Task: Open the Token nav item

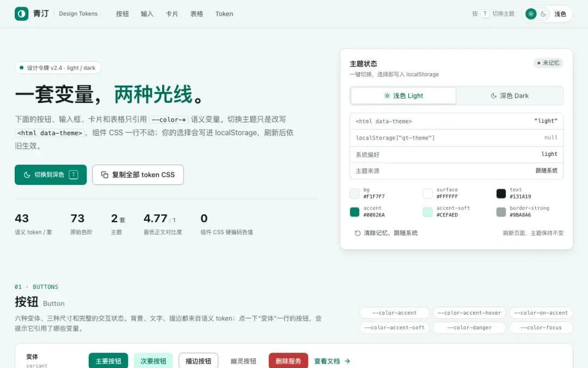Action: pos(224,14)
